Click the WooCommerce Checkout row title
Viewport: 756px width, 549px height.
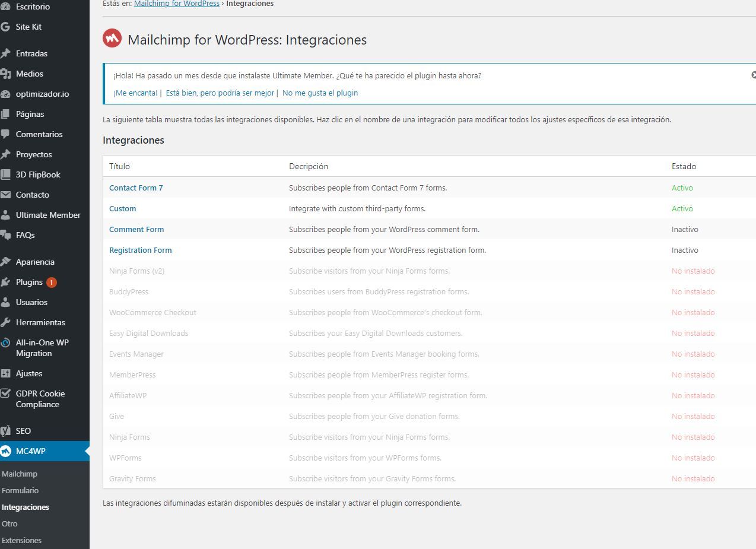153,312
